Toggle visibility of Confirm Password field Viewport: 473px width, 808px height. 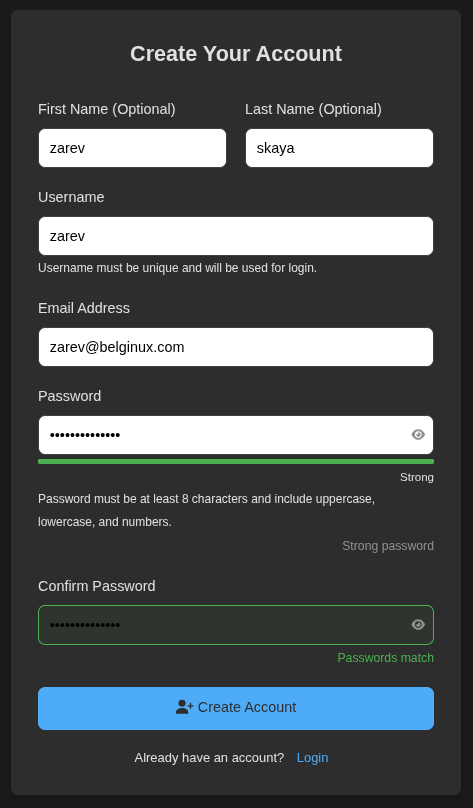click(x=418, y=625)
